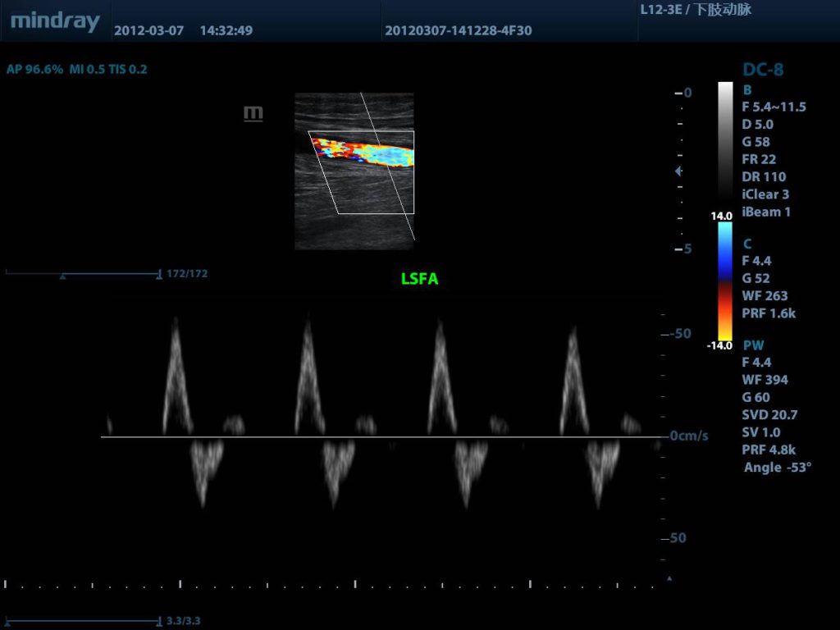
Task: Select the color Doppler ROI box
Action: (361, 172)
